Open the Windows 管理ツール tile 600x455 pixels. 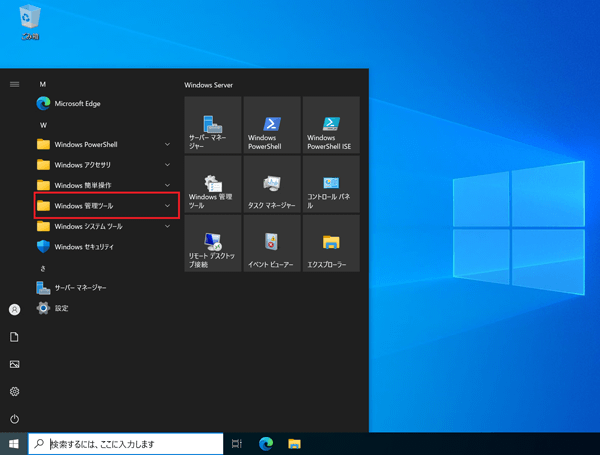click(x=212, y=184)
